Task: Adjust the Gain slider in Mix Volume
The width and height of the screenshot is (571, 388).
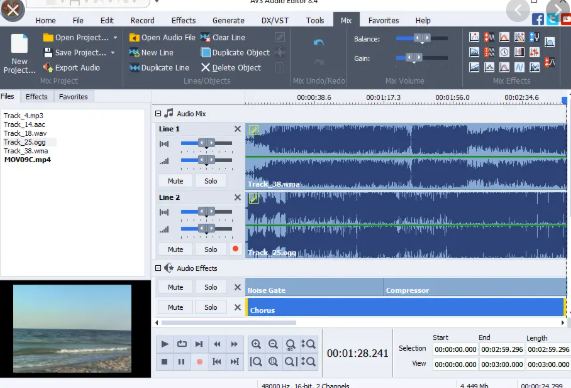Action: (x=422, y=58)
